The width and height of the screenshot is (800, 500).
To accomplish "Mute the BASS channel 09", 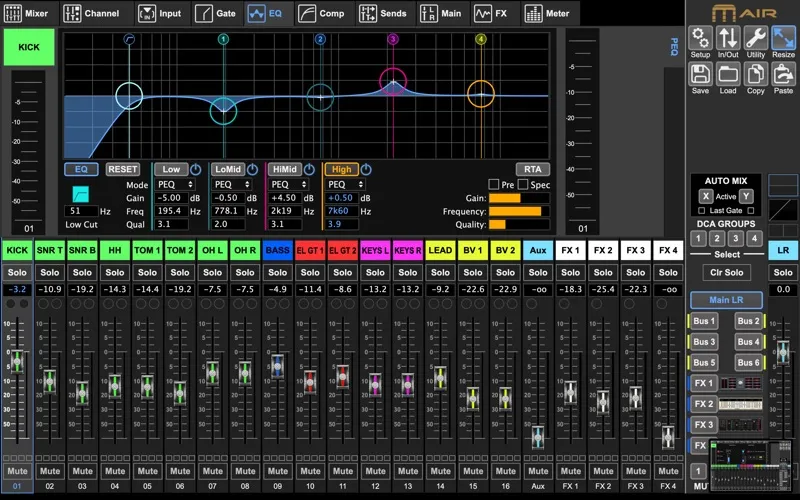I will [x=278, y=471].
